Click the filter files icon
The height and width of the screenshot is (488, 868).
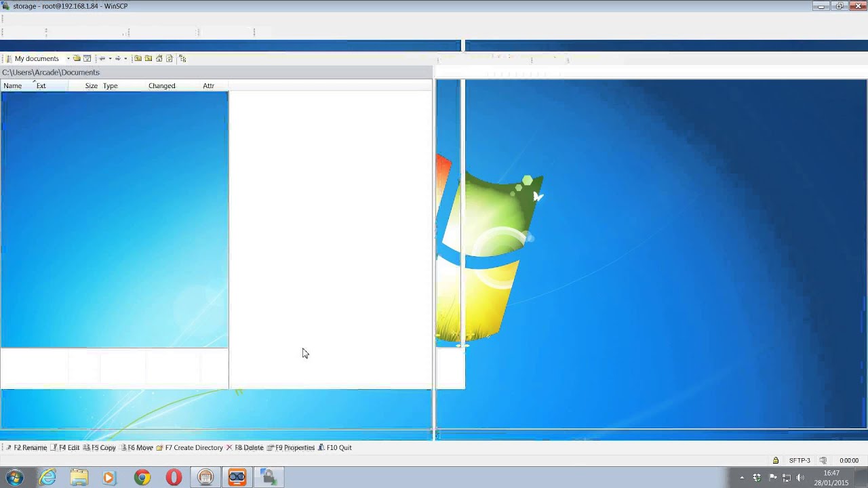pyautogui.click(x=87, y=58)
